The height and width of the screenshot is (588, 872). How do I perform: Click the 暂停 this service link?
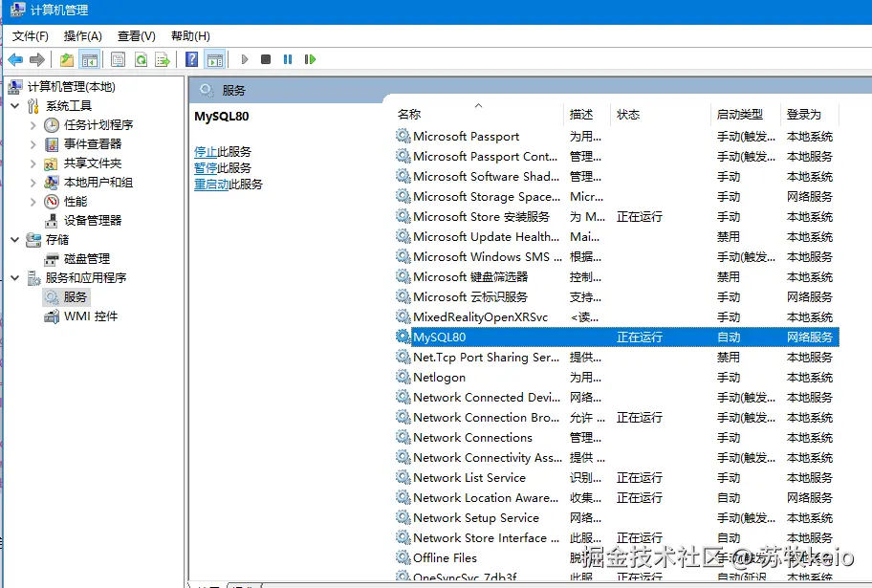pos(206,167)
